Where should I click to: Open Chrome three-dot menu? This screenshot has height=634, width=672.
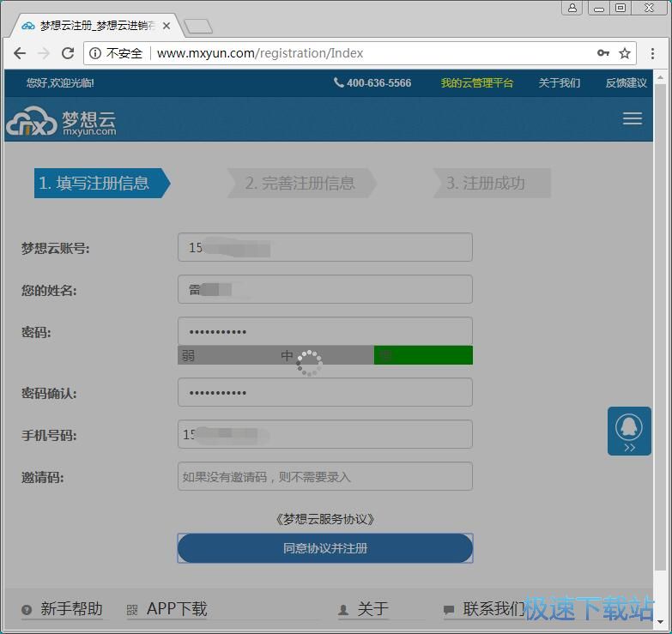653,53
